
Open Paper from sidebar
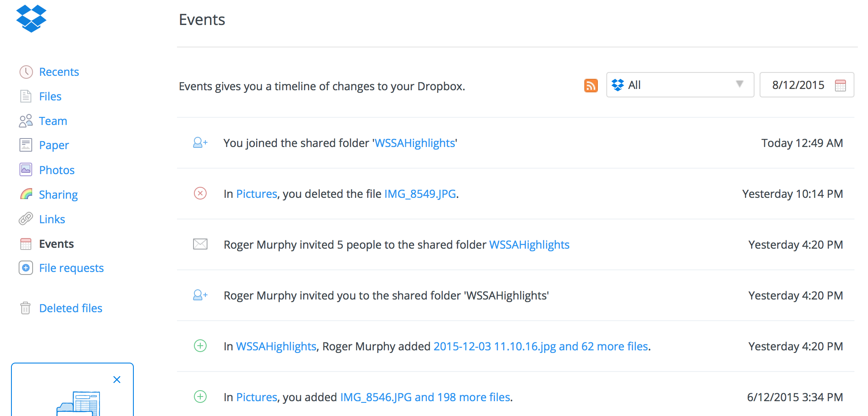(54, 145)
